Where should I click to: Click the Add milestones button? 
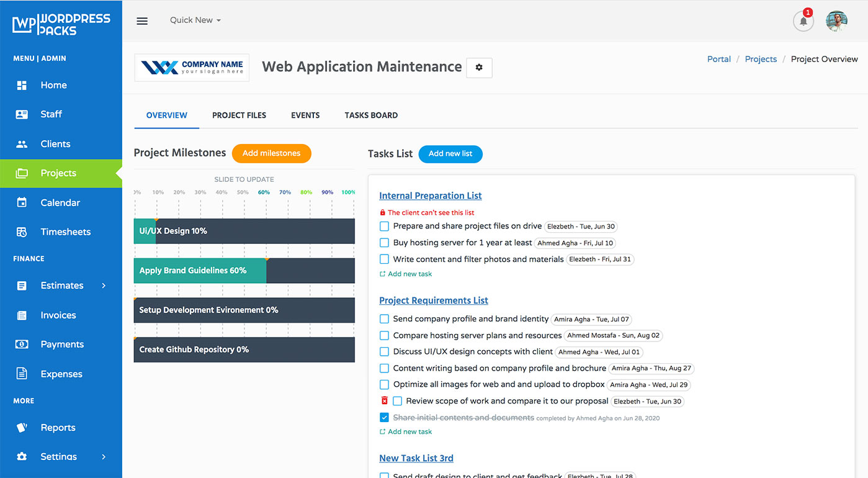tap(271, 153)
